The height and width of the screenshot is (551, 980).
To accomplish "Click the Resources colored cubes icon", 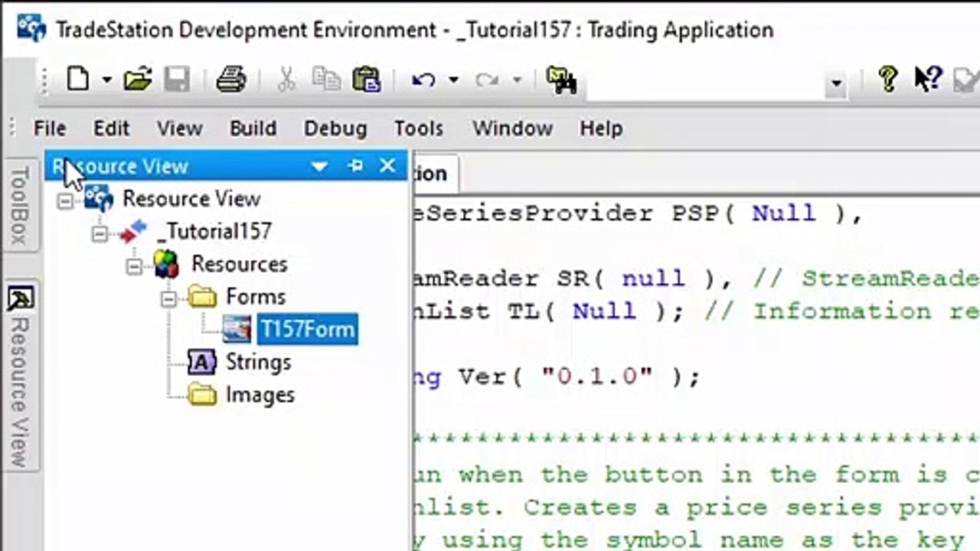I will tap(167, 265).
